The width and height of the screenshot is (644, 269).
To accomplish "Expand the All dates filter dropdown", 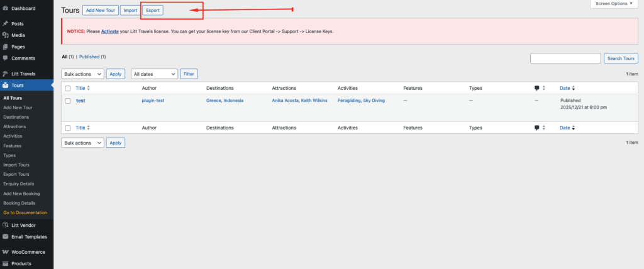I will (154, 74).
